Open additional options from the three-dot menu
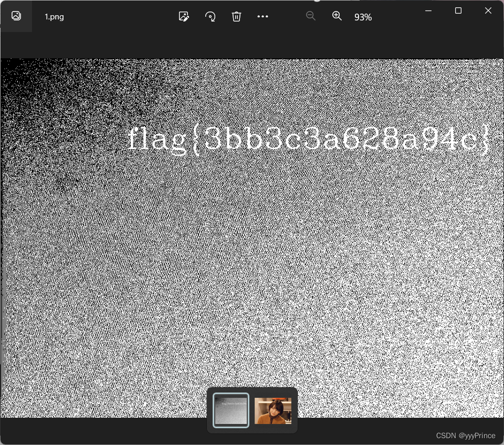This screenshot has width=504, height=445. (x=263, y=16)
